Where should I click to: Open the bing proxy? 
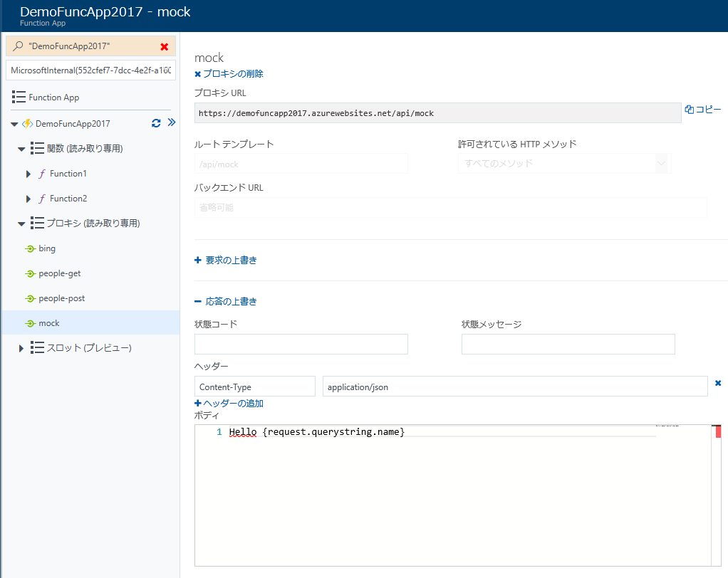47,248
